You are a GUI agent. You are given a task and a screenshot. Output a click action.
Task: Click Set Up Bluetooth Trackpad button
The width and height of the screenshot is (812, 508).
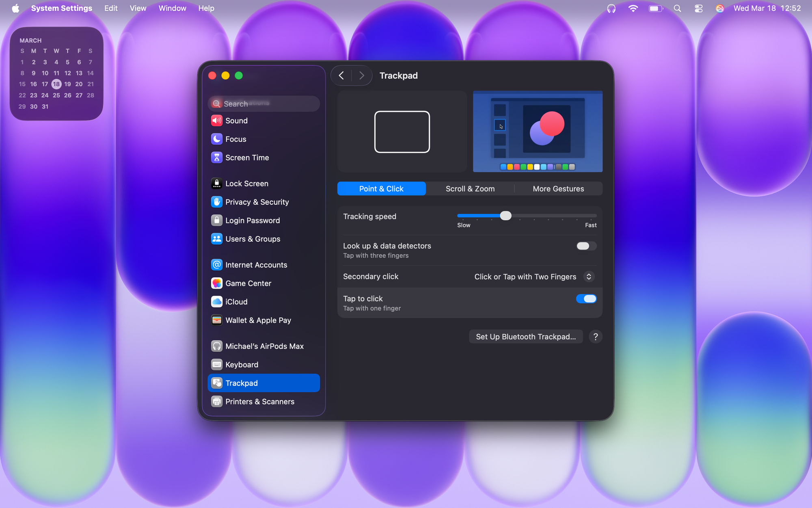[525, 337]
